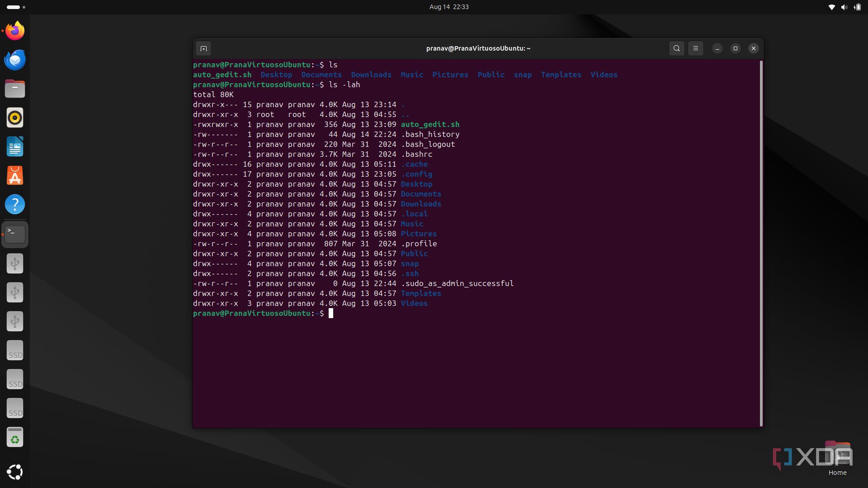
Task: Click the terminal vertical scrollbar
Action: click(x=761, y=243)
